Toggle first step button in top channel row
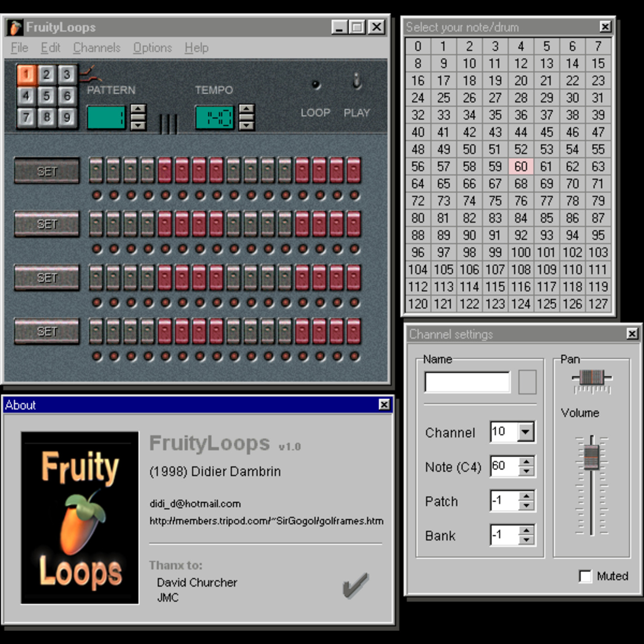This screenshot has height=644, width=644. (96, 171)
